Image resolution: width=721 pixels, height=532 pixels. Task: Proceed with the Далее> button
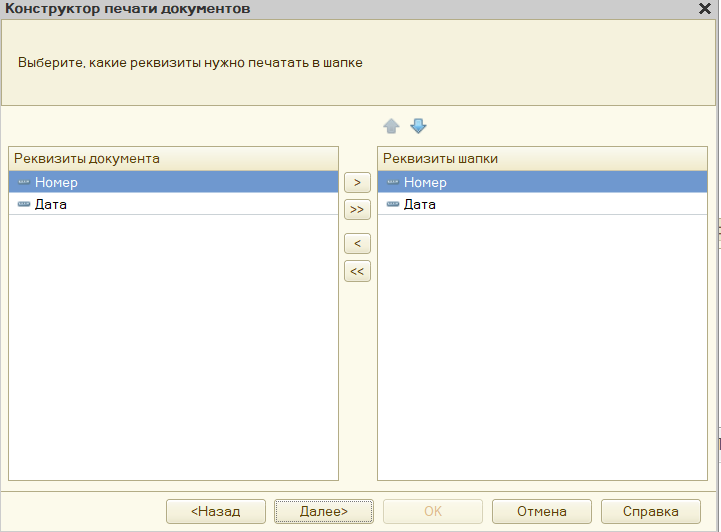324,511
